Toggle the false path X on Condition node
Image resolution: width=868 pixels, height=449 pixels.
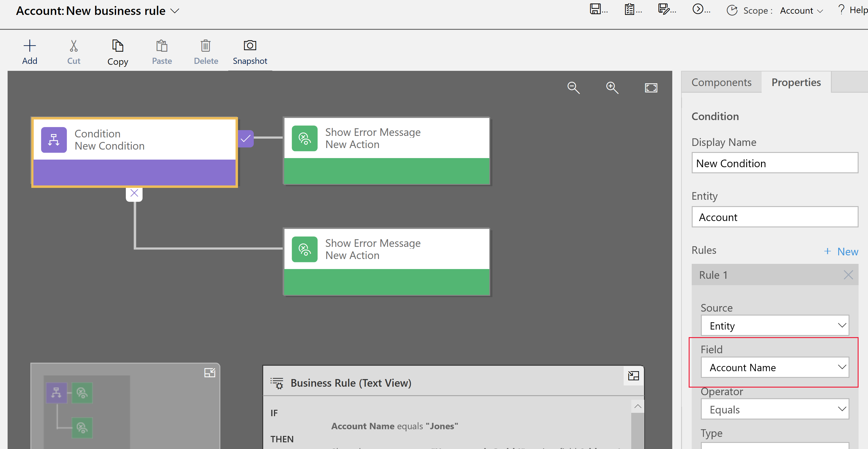pos(134,194)
